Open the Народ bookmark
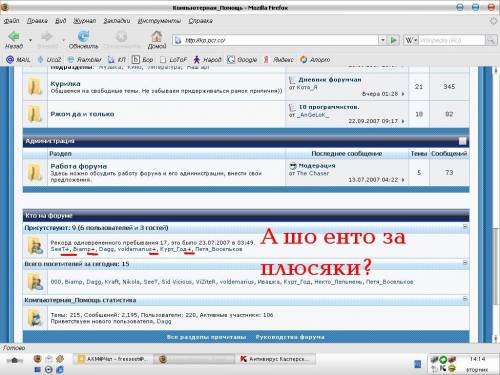The image size is (500, 375). point(207,60)
